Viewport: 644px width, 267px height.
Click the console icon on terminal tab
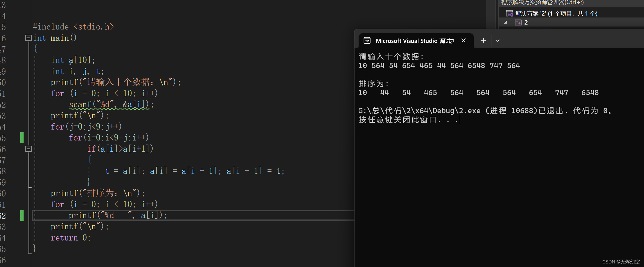point(367,41)
